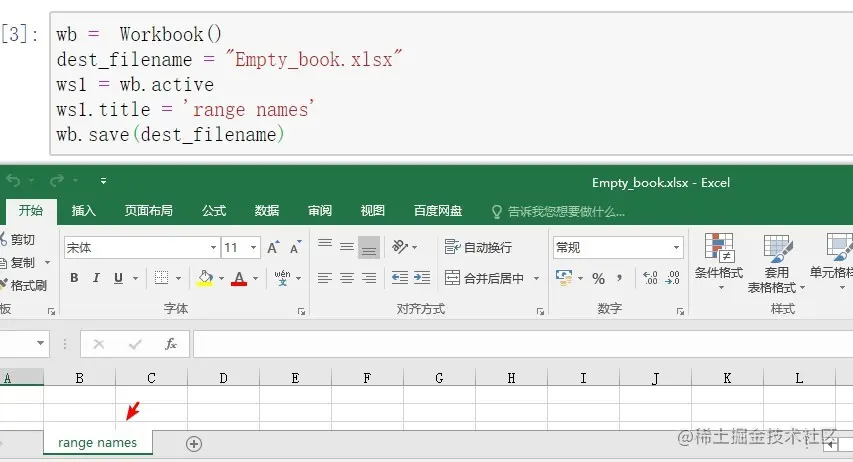Click the decrease indent icon
This screenshot has width=853, height=462.
click(400, 278)
